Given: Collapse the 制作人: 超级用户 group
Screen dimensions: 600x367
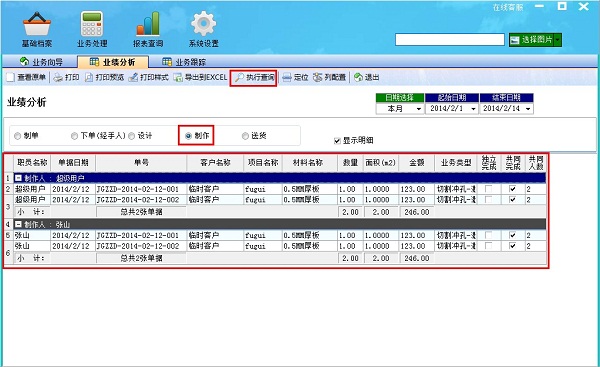Looking at the screenshot, I should pos(18,178).
